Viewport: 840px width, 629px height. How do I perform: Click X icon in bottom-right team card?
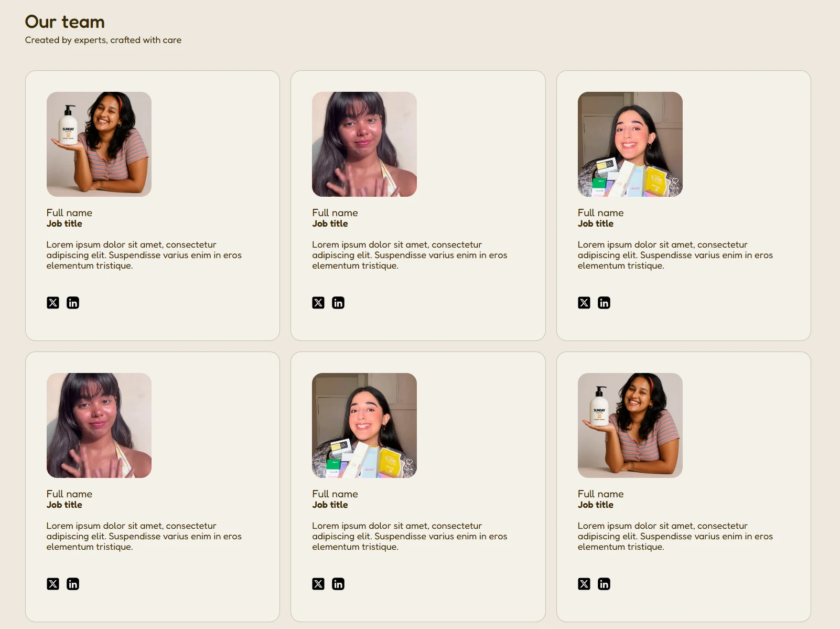(584, 584)
